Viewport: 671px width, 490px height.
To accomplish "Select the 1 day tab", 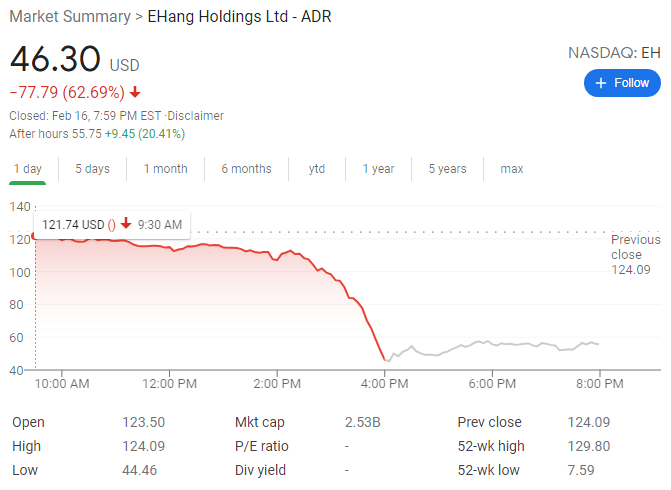I will [28, 169].
